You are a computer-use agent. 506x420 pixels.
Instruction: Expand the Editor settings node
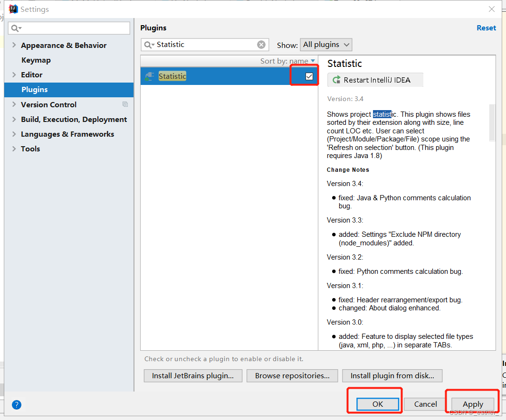point(14,75)
